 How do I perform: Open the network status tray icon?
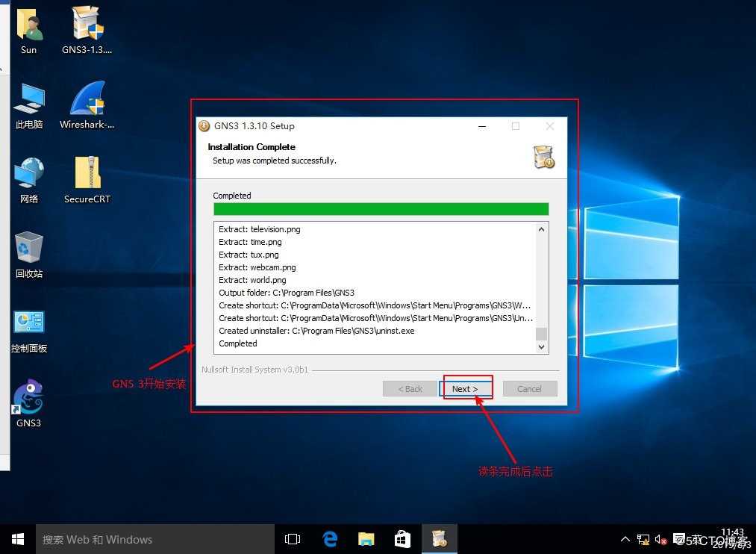click(643, 540)
